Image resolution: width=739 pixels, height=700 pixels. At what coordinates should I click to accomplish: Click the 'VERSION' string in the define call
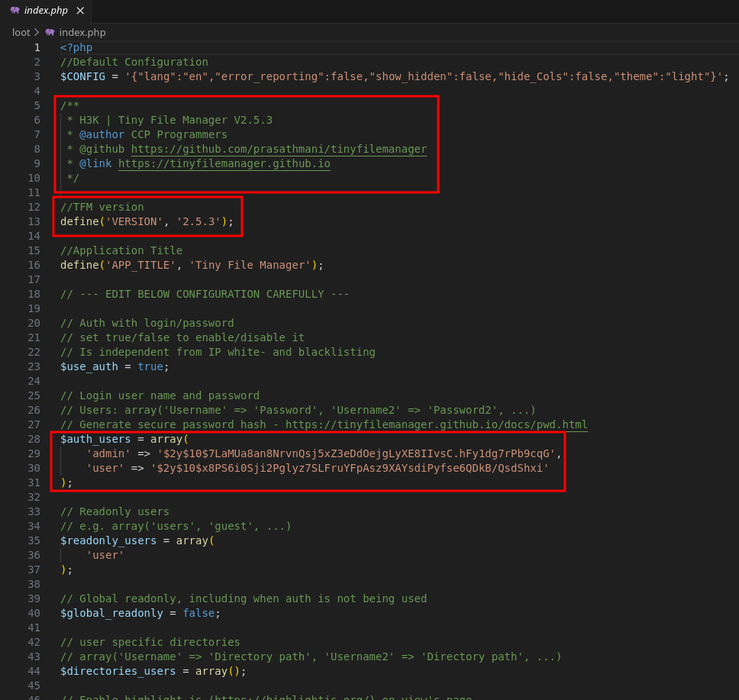point(134,221)
